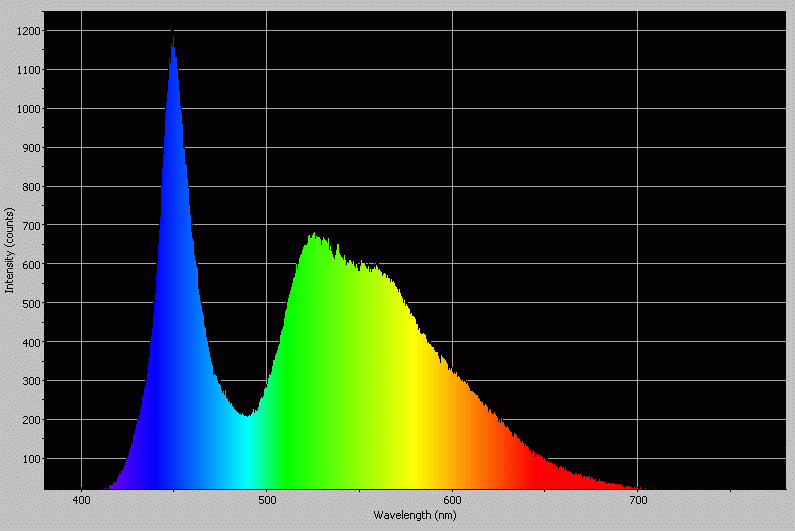
Task: Click the cyan dip between the two peaks
Action: tap(247, 416)
